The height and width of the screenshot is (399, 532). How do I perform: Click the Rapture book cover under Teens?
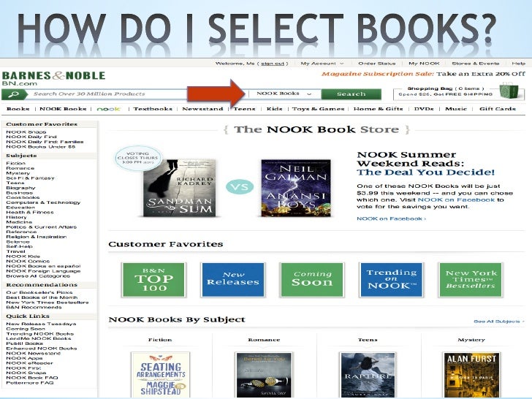pos(368,375)
